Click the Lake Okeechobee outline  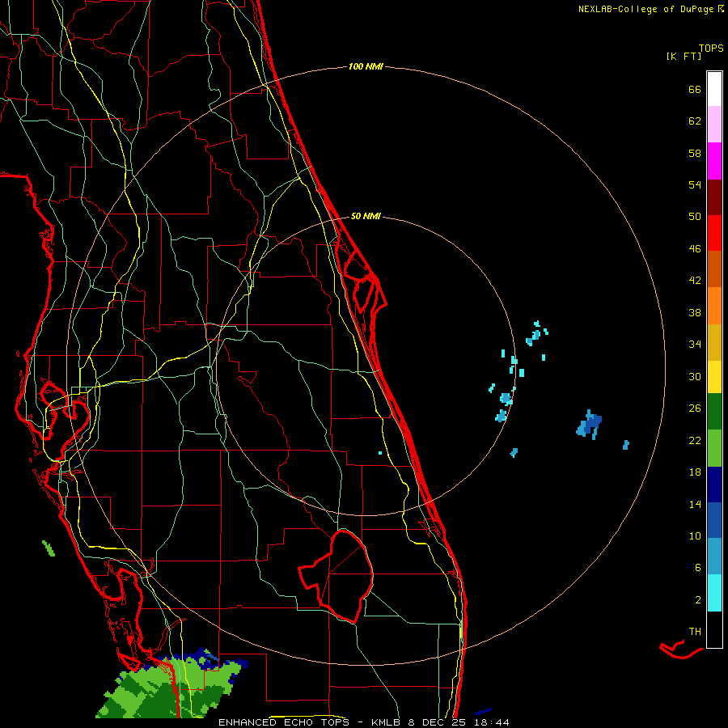click(336, 576)
